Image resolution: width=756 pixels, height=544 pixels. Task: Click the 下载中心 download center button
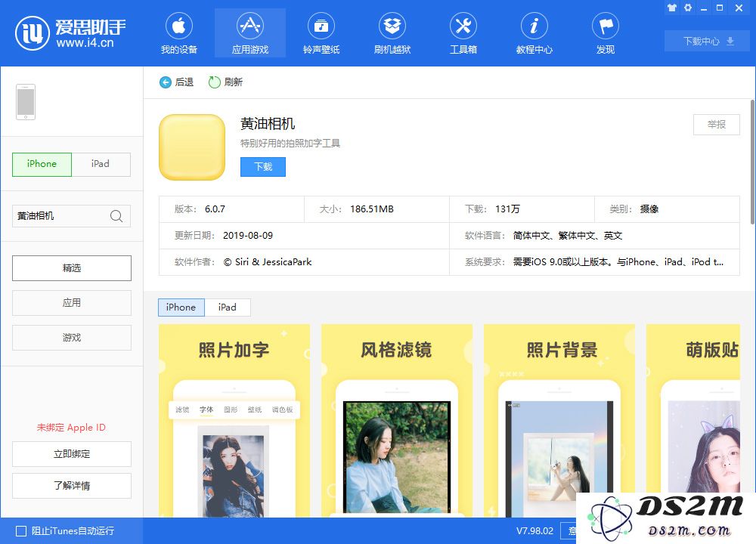pyautogui.click(x=708, y=41)
